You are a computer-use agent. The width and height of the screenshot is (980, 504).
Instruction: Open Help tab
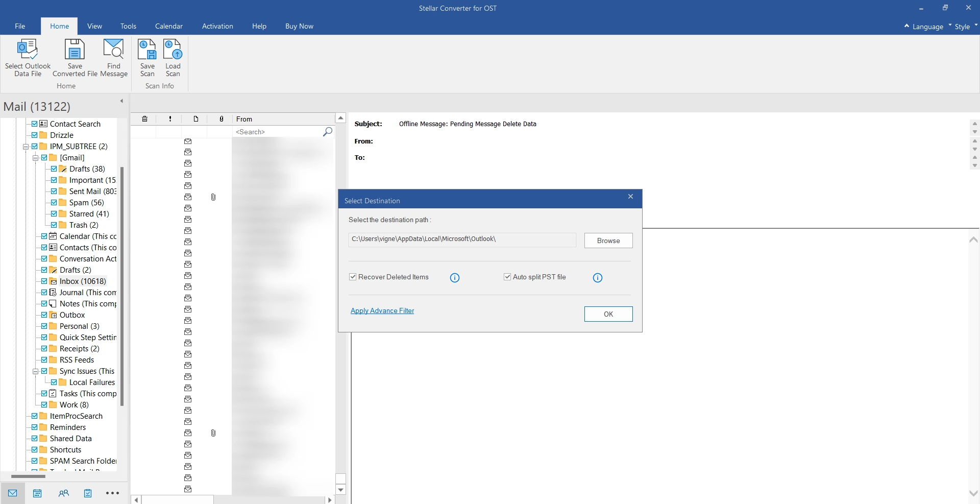(259, 26)
